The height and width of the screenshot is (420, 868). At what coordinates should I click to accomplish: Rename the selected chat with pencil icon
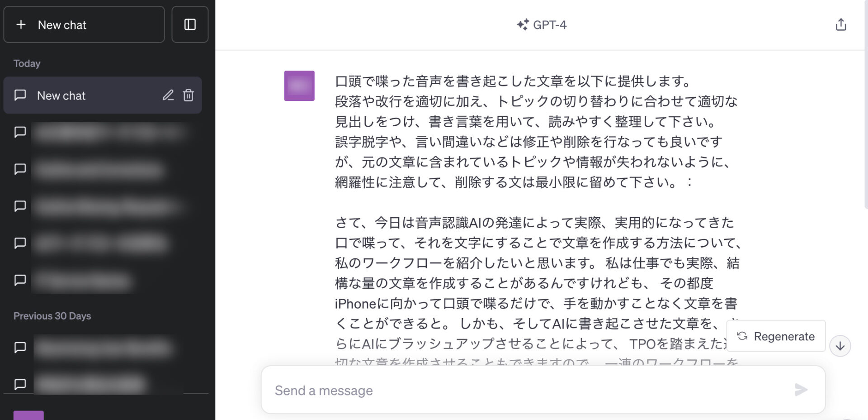click(x=168, y=95)
